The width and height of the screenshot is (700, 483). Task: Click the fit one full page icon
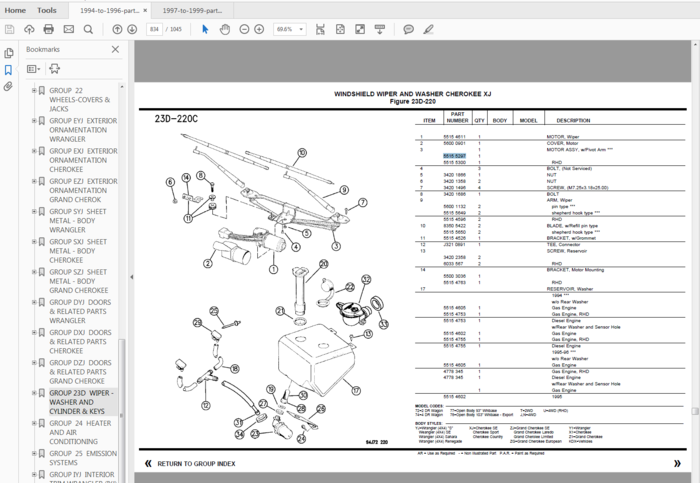click(340, 29)
